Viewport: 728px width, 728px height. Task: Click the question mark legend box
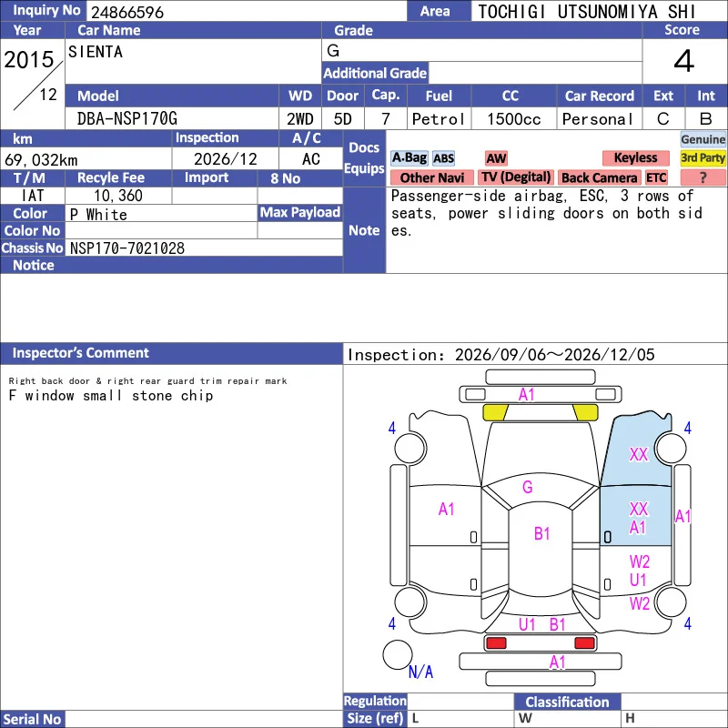point(703,177)
